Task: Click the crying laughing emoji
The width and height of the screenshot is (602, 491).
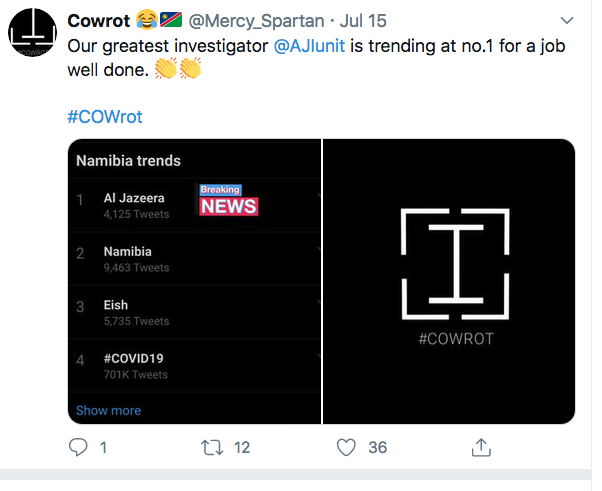Action: 147,20
